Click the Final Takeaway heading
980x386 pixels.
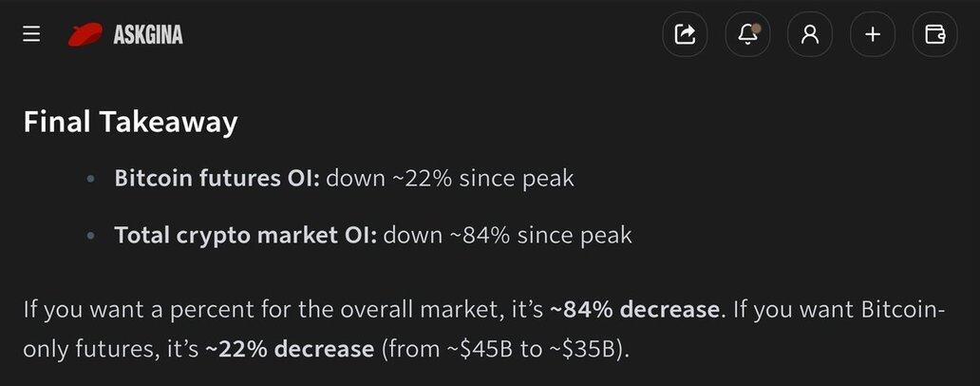(x=130, y=122)
